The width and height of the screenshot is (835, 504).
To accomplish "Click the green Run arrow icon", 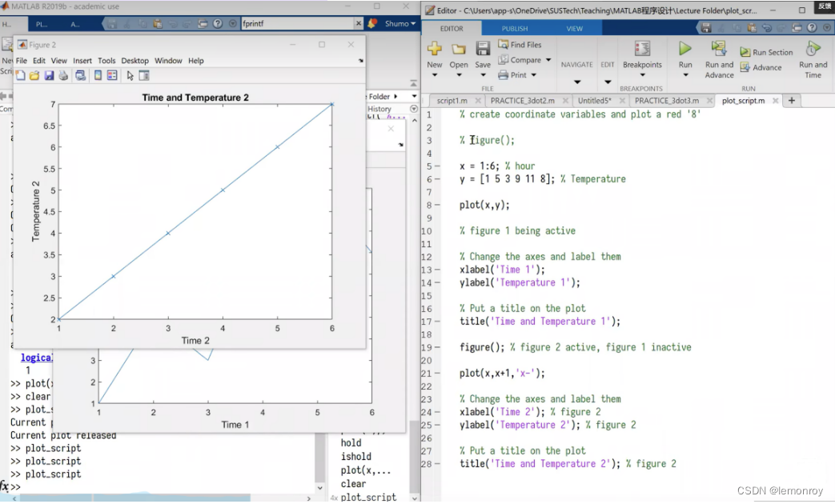I will pyautogui.click(x=684, y=49).
